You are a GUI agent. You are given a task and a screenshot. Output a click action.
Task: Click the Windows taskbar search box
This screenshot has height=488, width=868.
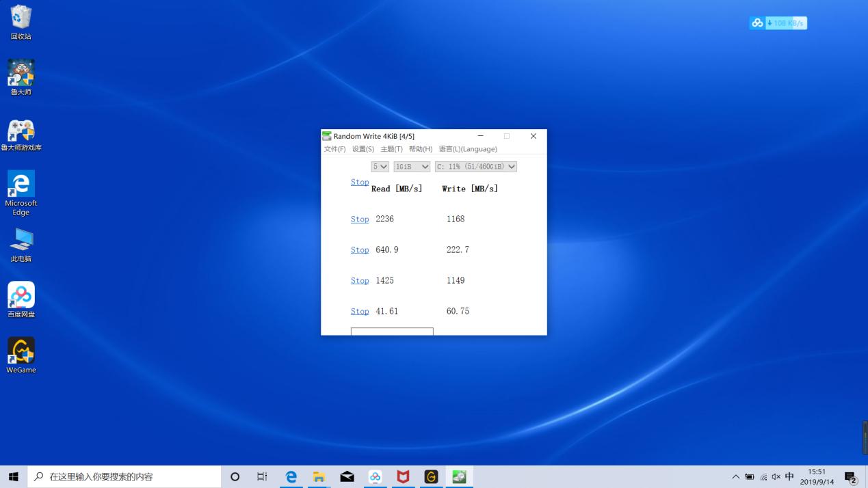(123, 476)
